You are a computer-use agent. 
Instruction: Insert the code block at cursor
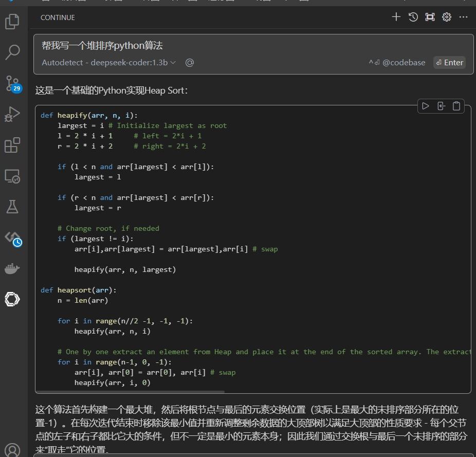coord(441,106)
